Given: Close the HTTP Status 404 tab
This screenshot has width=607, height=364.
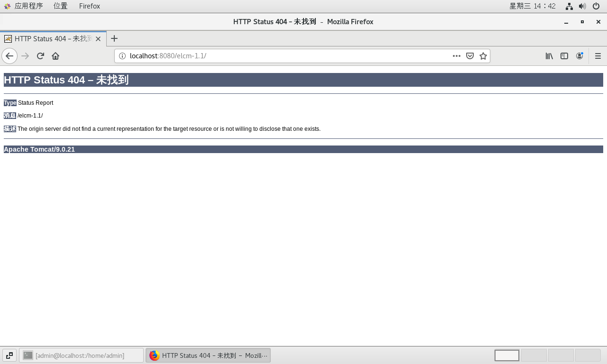Looking at the screenshot, I should tap(98, 39).
